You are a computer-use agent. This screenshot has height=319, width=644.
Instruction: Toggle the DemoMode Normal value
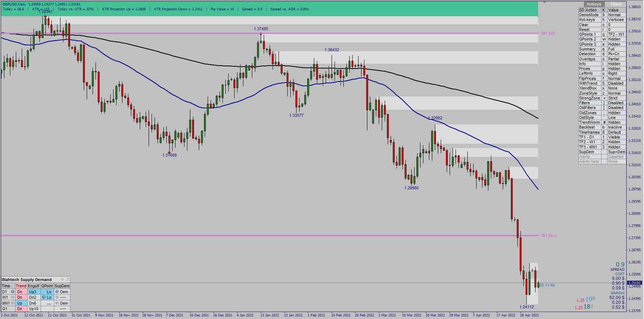617,15
